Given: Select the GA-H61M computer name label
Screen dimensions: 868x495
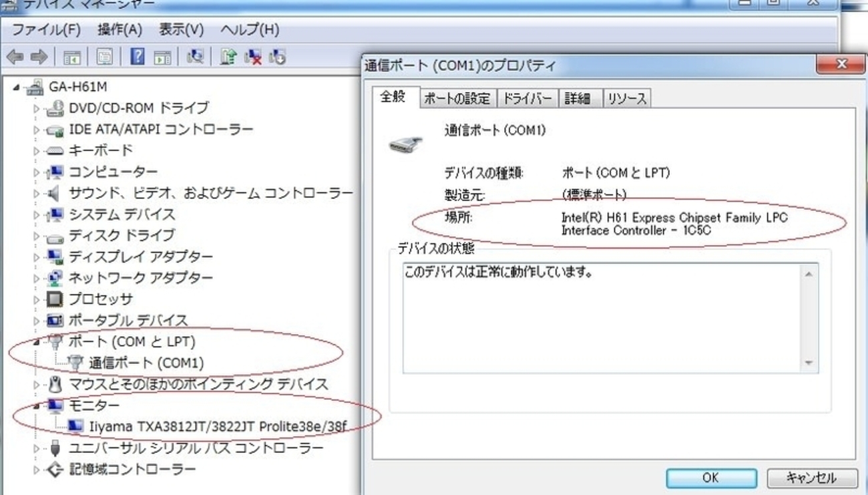Looking at the screenshot, I should [78, 88].
